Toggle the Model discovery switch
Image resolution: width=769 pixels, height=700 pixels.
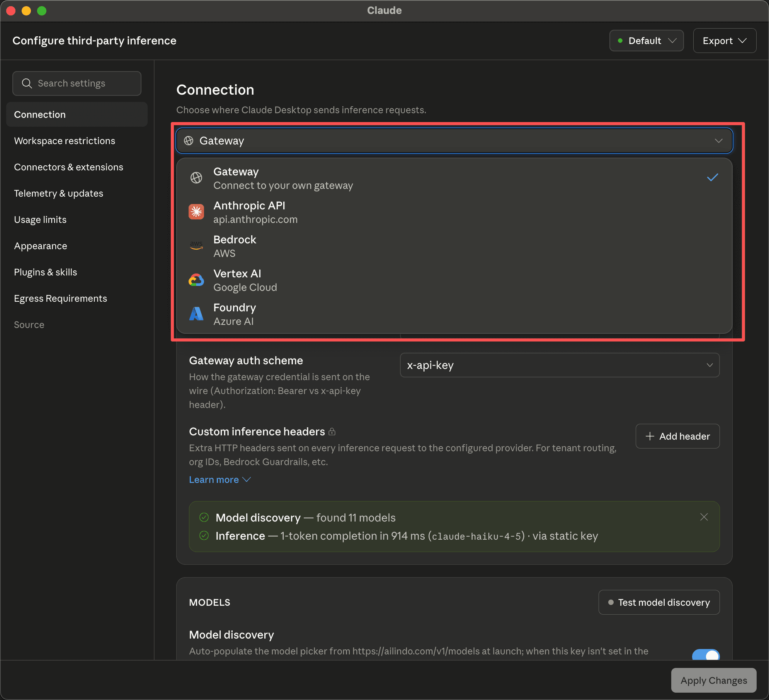click(x=706, y=655)
